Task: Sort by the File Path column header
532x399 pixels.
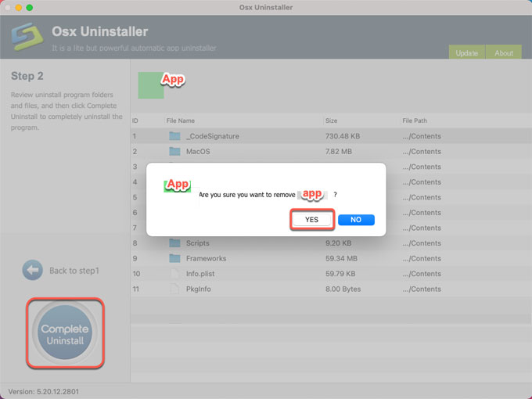Action: click(x=415, y=120)
